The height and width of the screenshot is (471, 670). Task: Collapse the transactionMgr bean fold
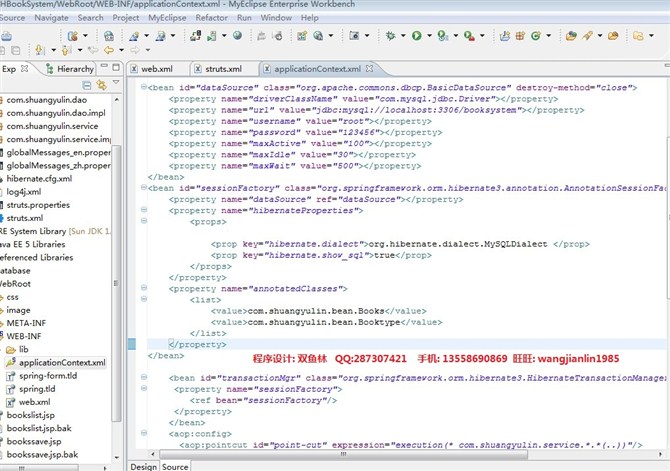tap(144, 377)
